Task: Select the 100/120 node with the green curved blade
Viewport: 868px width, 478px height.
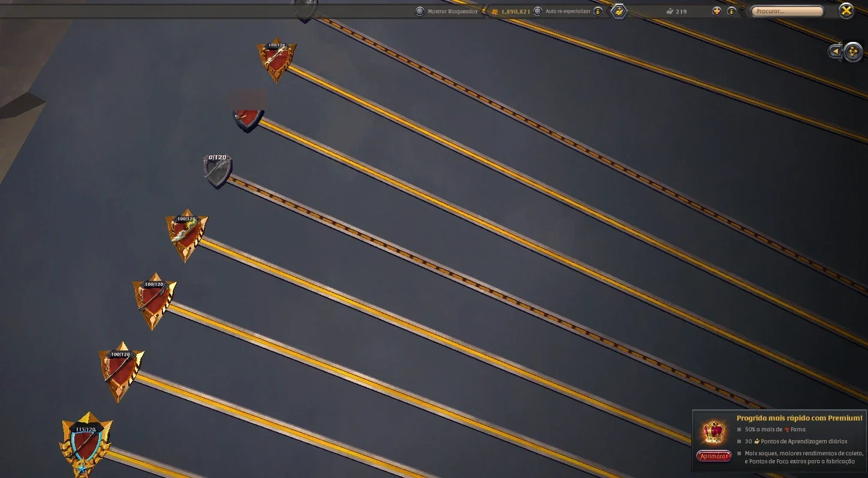Action: (186, 235)
